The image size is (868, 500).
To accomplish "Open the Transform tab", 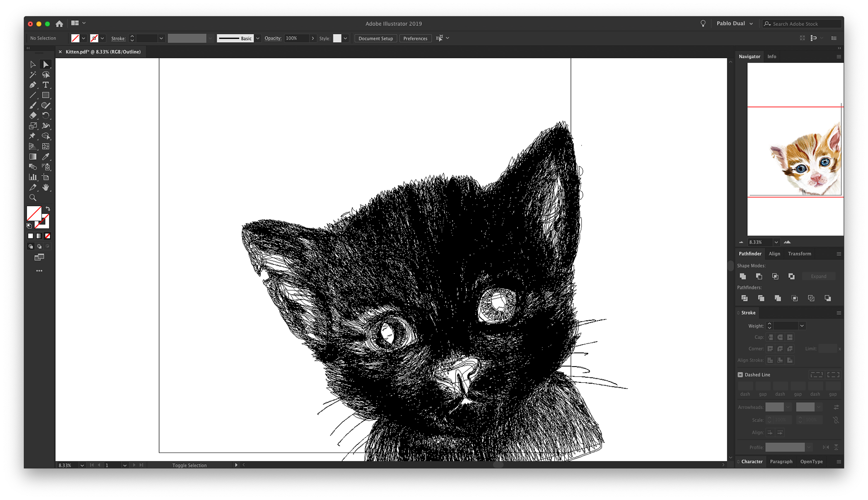I will pos(799,254).
